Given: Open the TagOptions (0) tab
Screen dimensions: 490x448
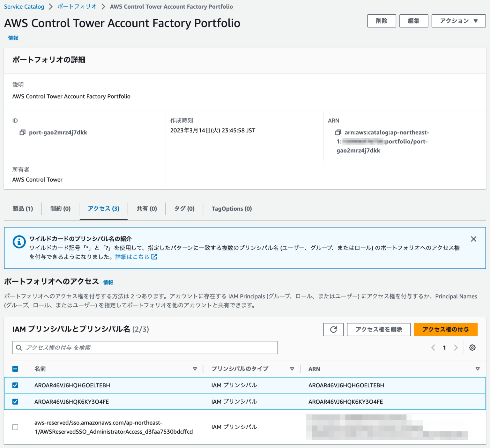Looking at the screenshot, I should (232, 209).
